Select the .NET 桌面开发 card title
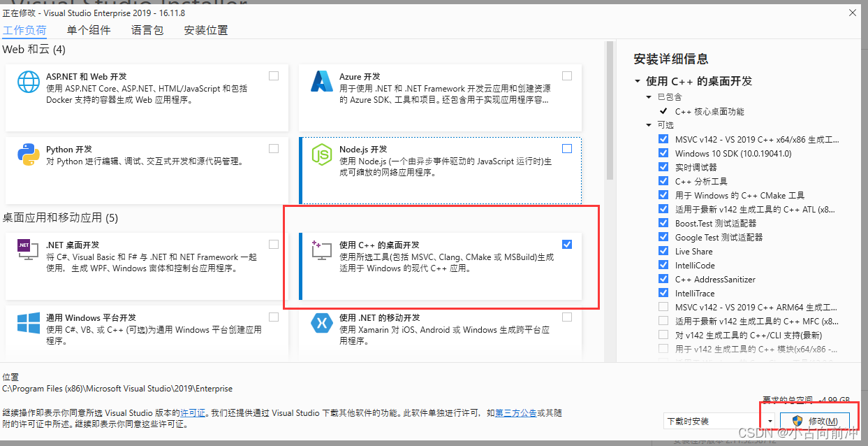868x446 pixels. [73, 245]
